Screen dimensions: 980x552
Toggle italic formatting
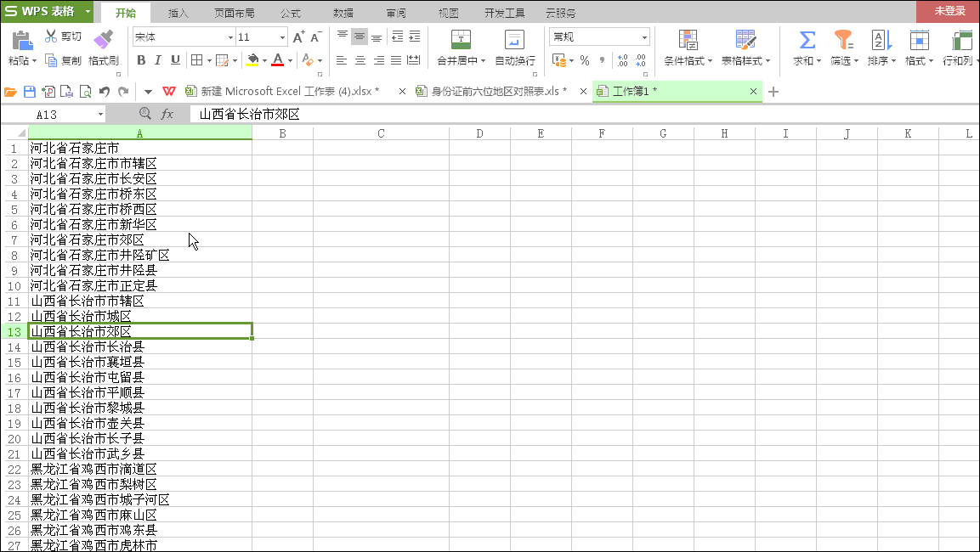coord(158,60)
